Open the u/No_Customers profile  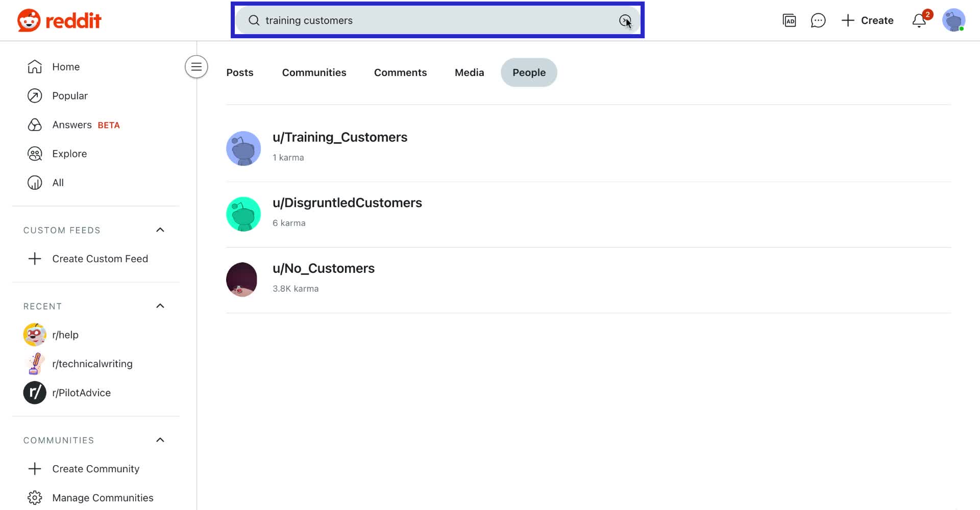[x=324, y=268]
